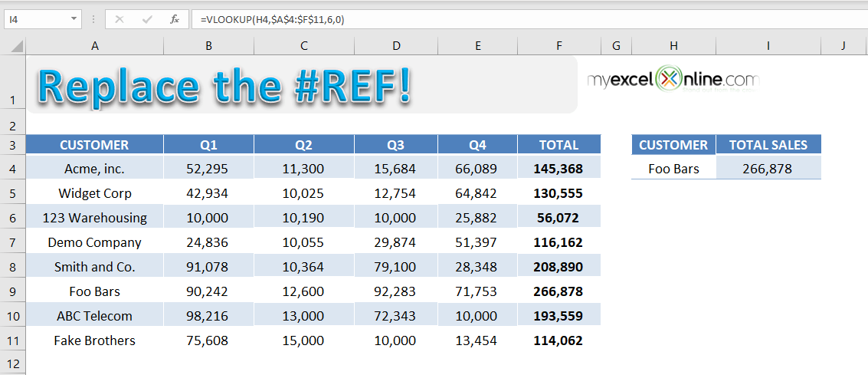Viewport: 868px width, 375px height.
Task: Select column H header
Action: 673,47
